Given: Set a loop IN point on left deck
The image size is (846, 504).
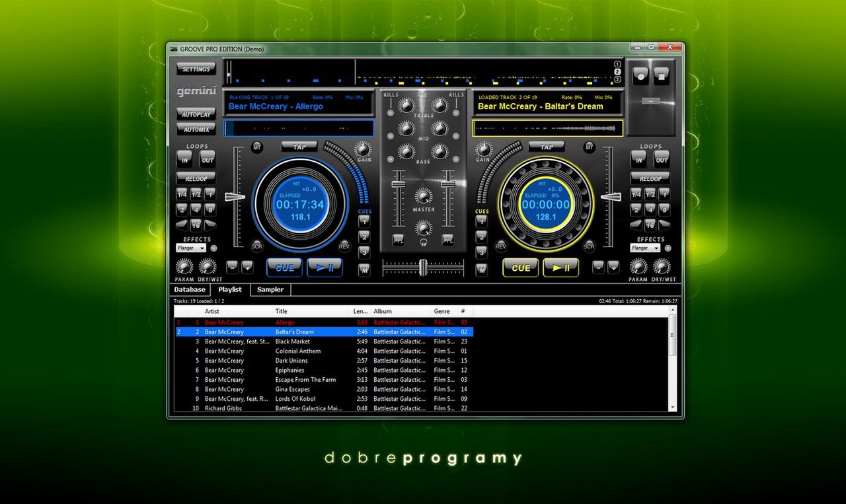Looking at the screenshot, I should click(x=183, y=159).
